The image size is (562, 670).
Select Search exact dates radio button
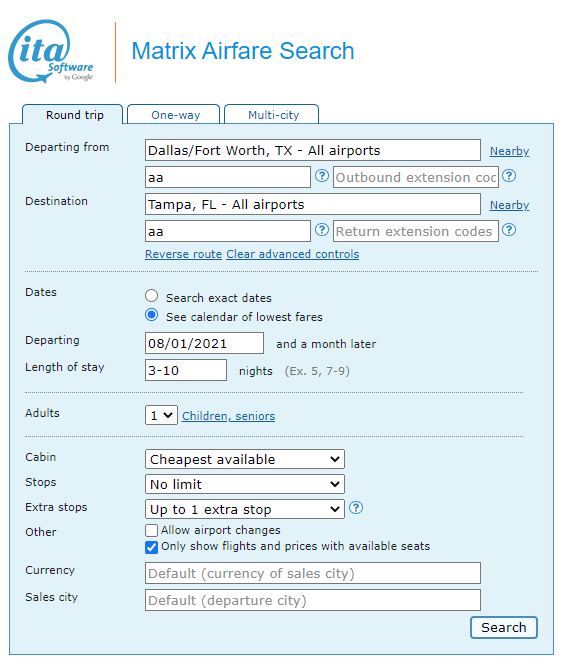(x=151, y=296)
